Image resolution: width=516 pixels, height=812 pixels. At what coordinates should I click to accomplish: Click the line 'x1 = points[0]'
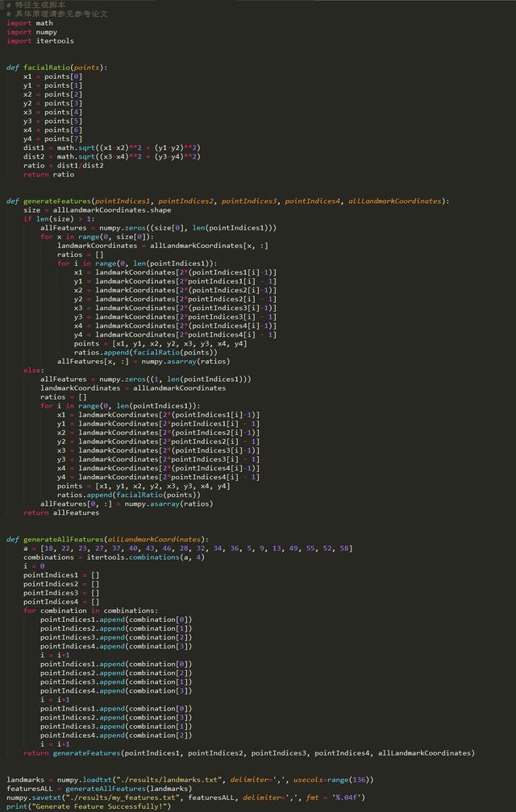point(53,76)
